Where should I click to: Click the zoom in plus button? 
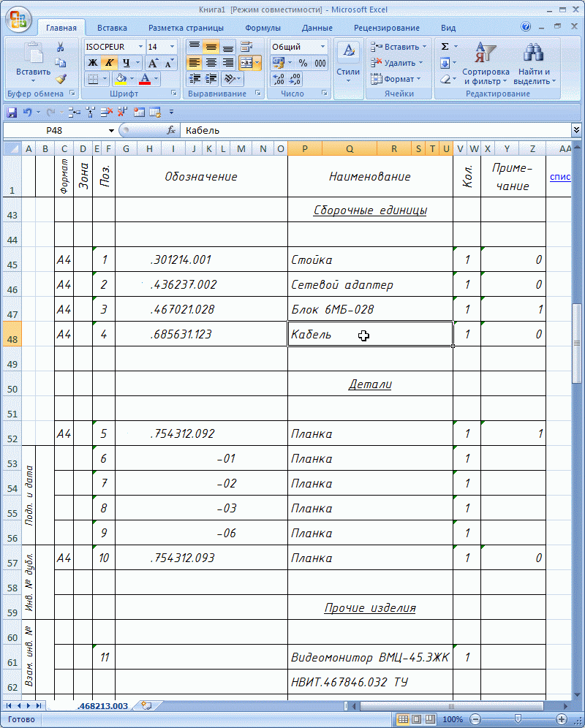coord(562,719)
